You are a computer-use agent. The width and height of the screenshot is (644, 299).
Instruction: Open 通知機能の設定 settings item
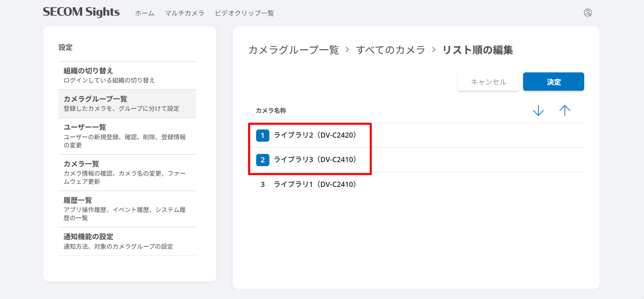(x=127, y=241)
